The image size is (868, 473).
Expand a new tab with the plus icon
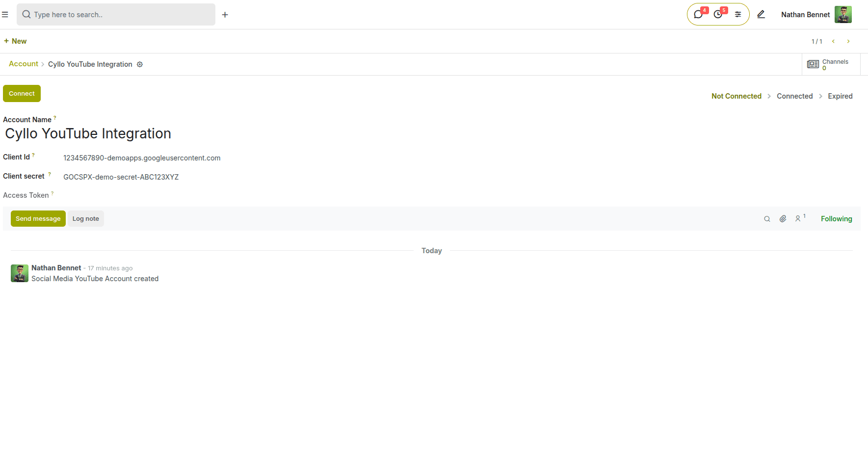[x=225, y=14]
